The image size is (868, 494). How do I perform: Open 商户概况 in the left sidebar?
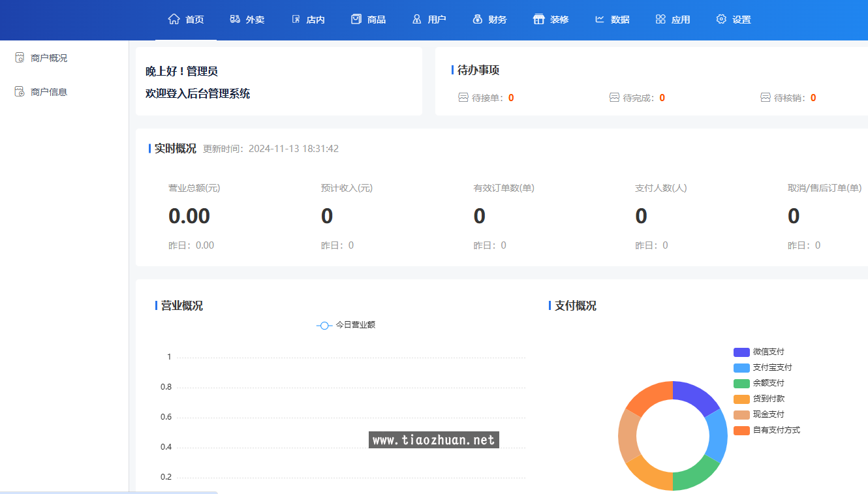click(48, 58)
